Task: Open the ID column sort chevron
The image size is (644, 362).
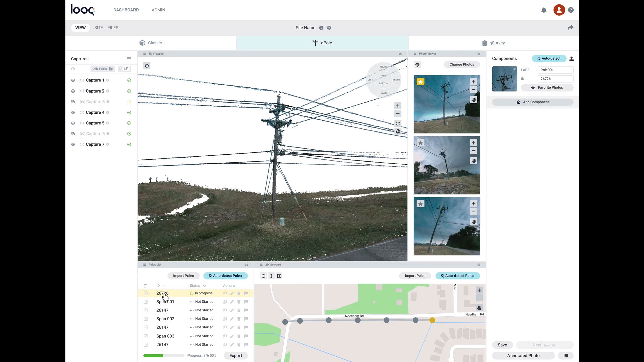Action: click(x=164, y=286)
